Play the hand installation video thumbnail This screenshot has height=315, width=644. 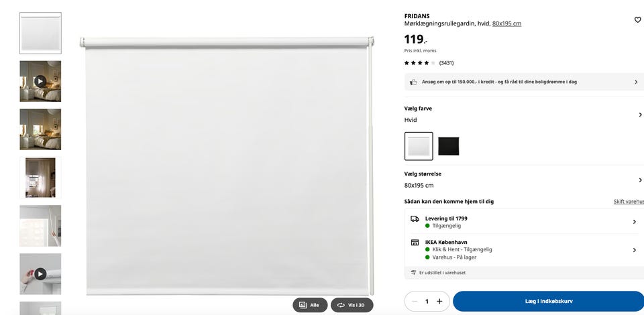pyautogui.click(x=40, y=273)
